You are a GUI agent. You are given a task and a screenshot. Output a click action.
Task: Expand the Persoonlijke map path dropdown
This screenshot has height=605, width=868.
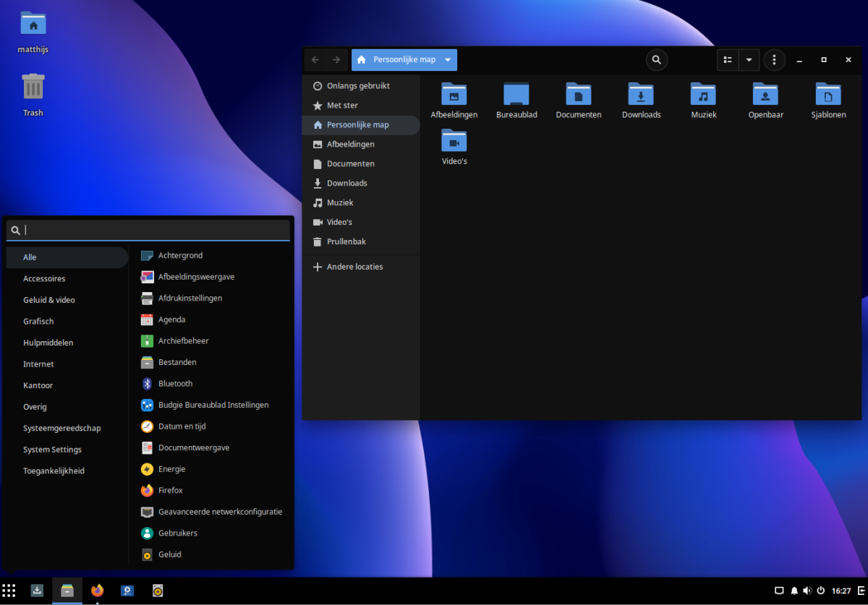click(448, 60)
